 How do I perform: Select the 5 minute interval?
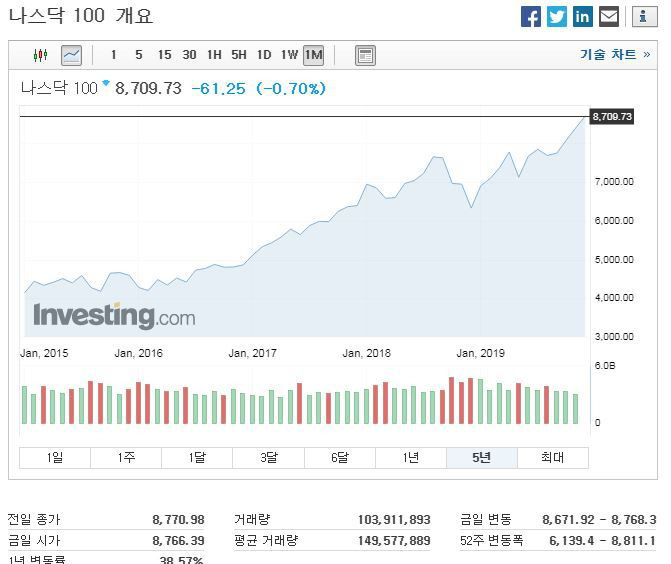(139, 55)
